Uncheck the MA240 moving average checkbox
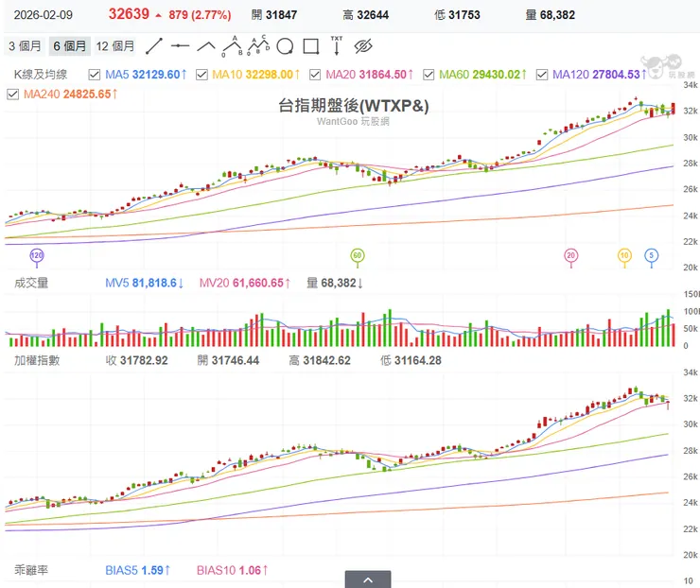700x588 pixels. click(13, 95)
